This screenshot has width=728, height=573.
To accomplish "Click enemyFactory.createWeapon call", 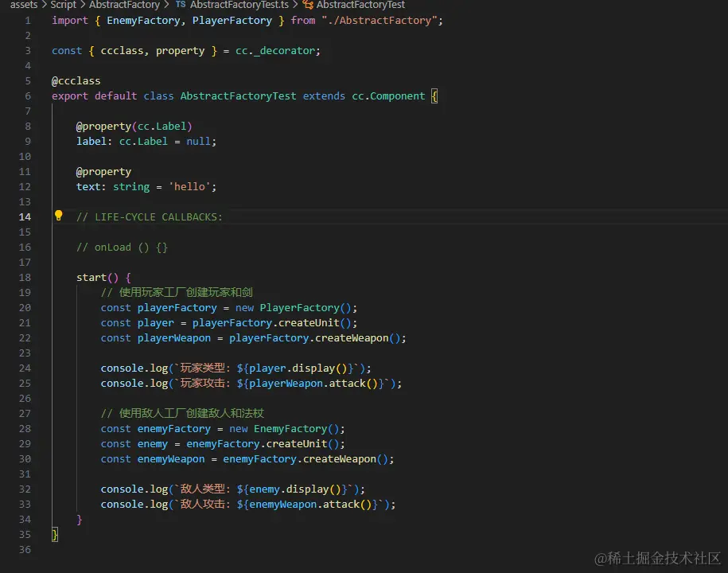I will click(x=306, y=458).
